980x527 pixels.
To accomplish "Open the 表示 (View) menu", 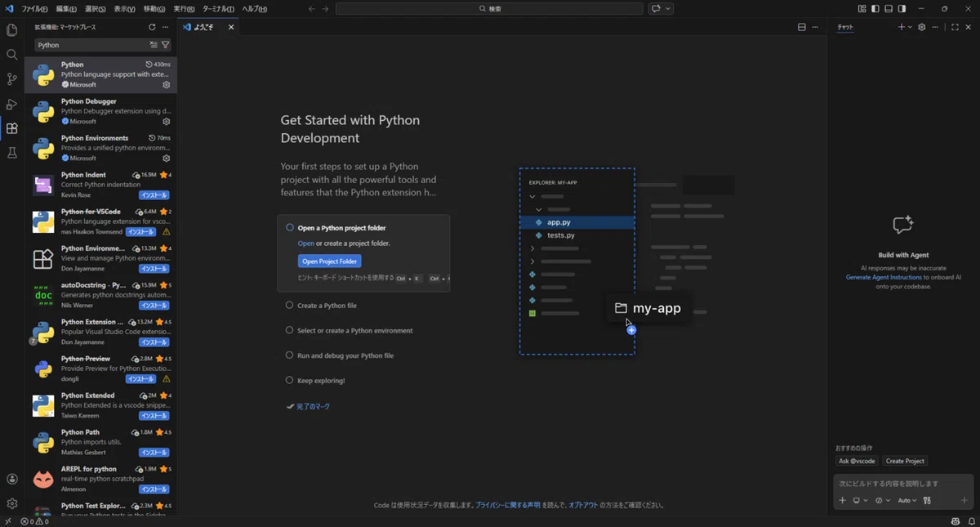I will [124, 9].
